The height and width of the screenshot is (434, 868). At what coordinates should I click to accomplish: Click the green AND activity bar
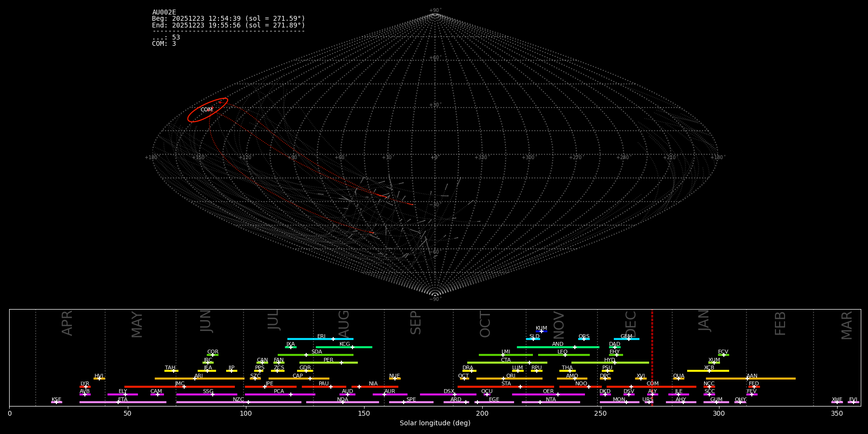(558, 347)
